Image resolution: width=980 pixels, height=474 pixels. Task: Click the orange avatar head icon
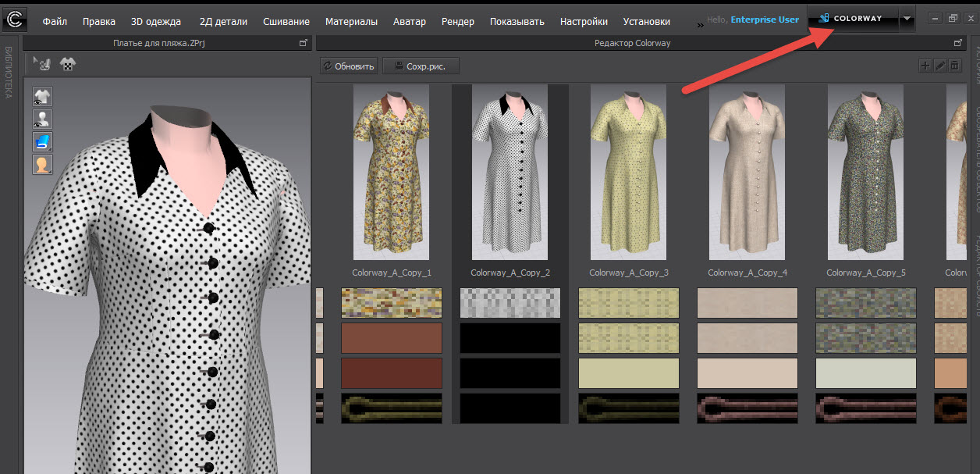click(x=42, y=164)
